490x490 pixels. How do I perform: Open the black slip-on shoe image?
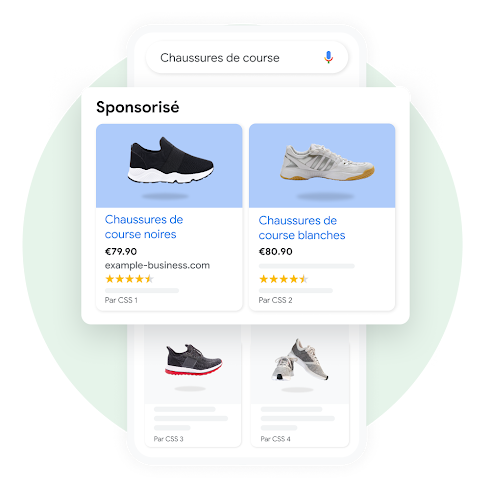coord(169,166)
